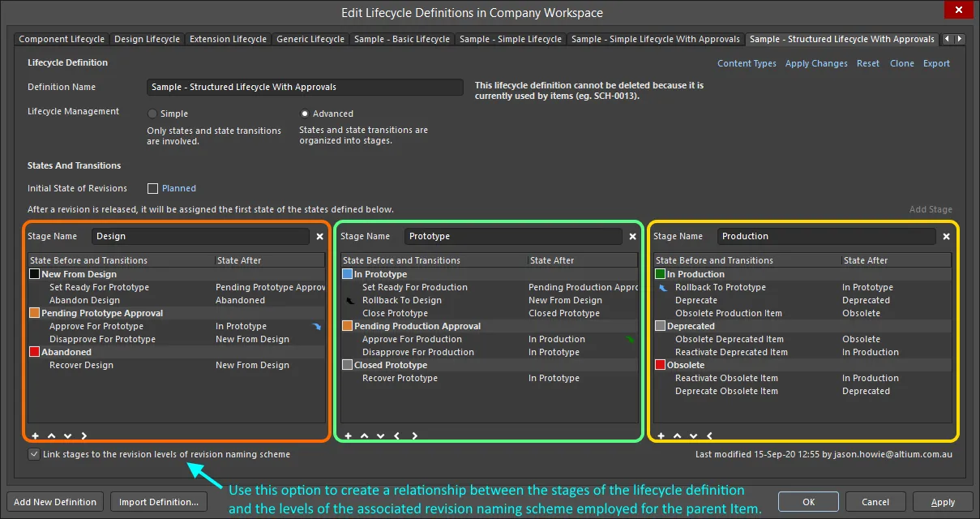The height and width of the screenshot is (519, 980).
Task: Click the red color swatch for Abandoned state
Action: 34,352
